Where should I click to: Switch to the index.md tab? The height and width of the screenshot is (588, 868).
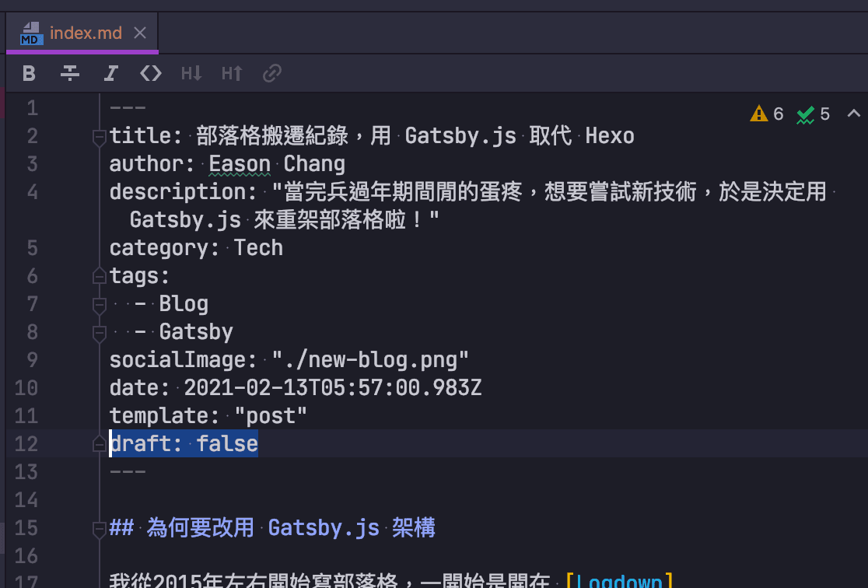[x=86, y=33]
